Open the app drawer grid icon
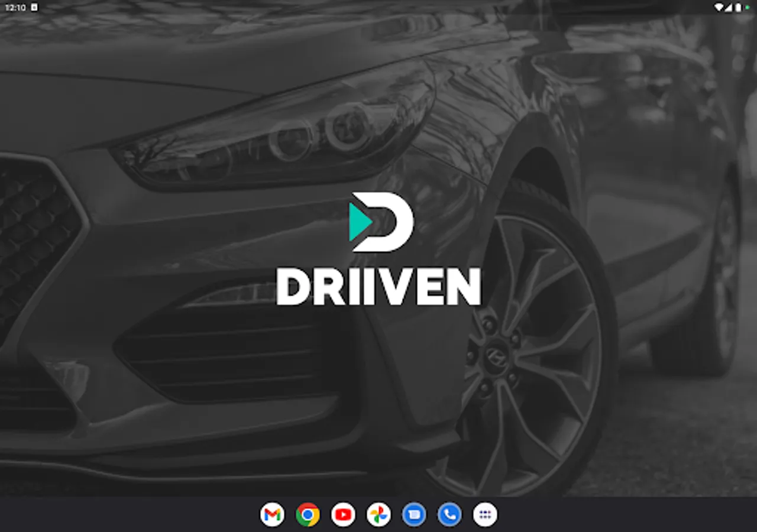The image size is (757, 532). 485,515
